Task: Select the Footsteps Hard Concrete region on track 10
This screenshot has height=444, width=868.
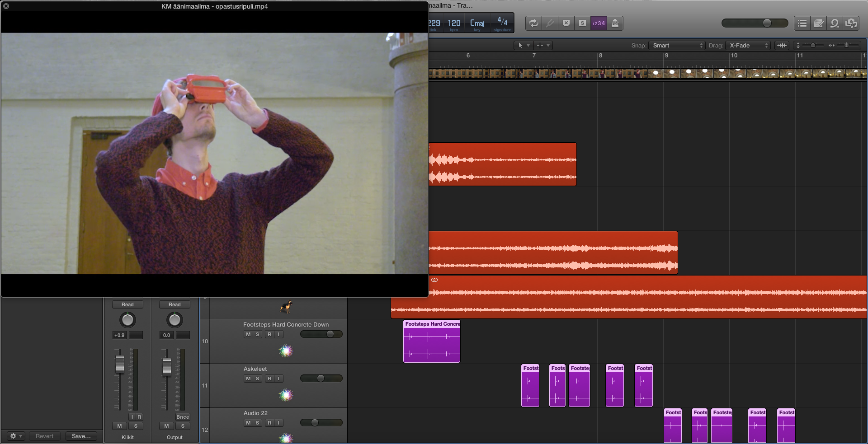Action: coord(431,344)
